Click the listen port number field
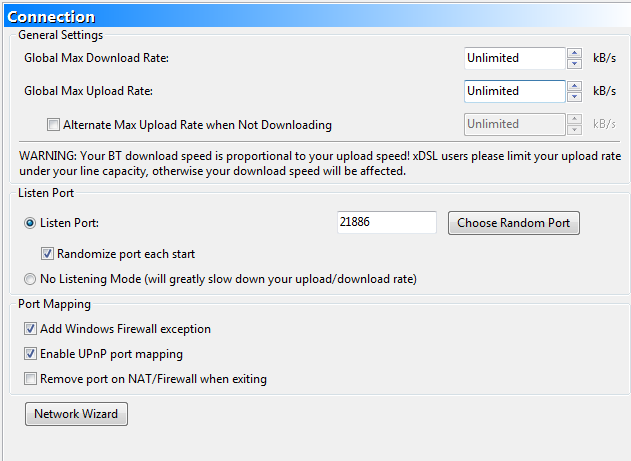 tap(386, 223)
